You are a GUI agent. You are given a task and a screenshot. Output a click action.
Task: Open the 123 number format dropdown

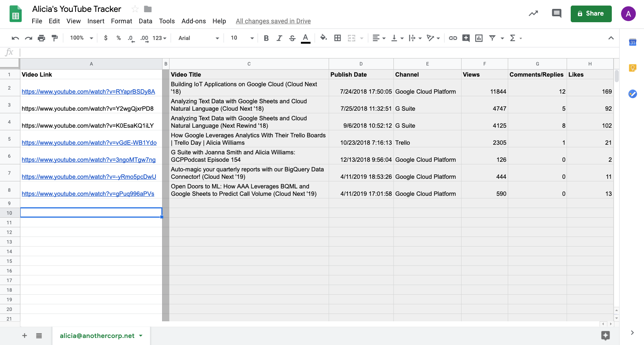pos(160,38)
